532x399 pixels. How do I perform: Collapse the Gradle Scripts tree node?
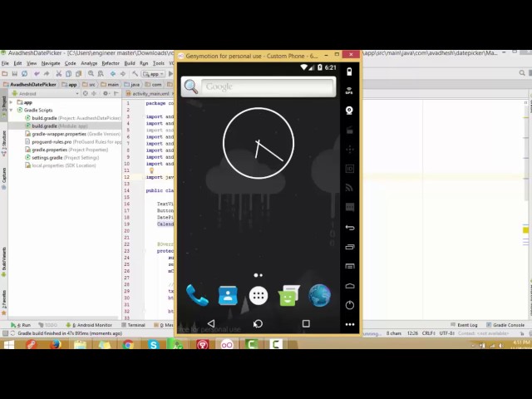point(11,110)
